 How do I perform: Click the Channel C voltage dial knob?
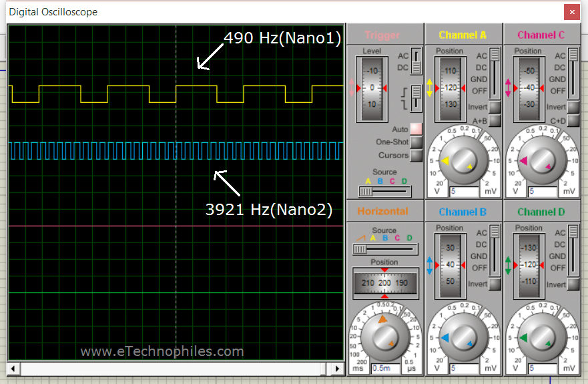point(542,161)
